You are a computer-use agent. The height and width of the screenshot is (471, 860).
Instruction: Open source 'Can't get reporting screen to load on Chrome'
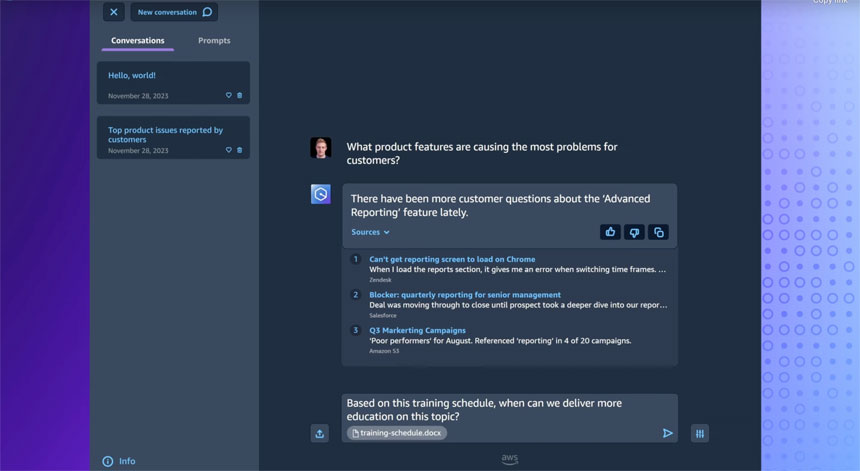pos(452,259)
